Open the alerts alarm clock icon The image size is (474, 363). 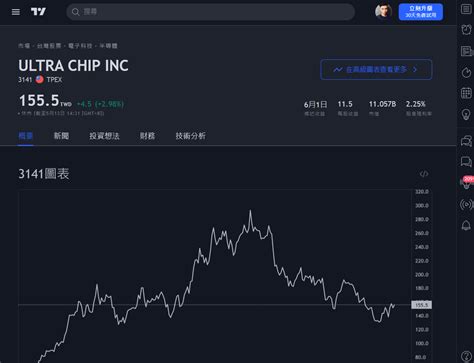[x=466, y=30]
